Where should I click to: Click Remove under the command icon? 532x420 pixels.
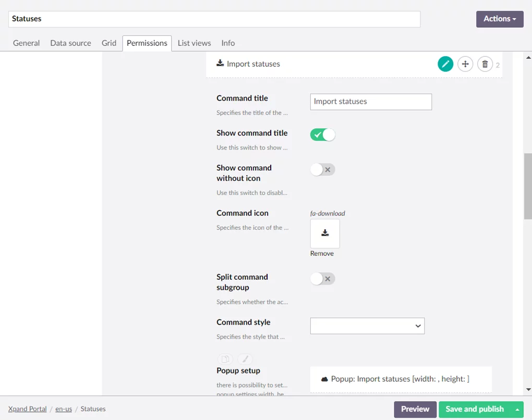tap(322, 254)
